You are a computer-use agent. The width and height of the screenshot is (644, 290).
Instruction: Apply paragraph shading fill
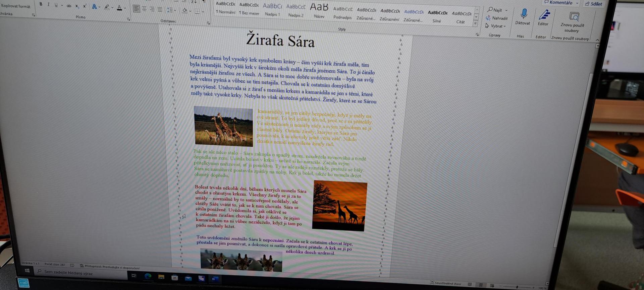(184, 11)
